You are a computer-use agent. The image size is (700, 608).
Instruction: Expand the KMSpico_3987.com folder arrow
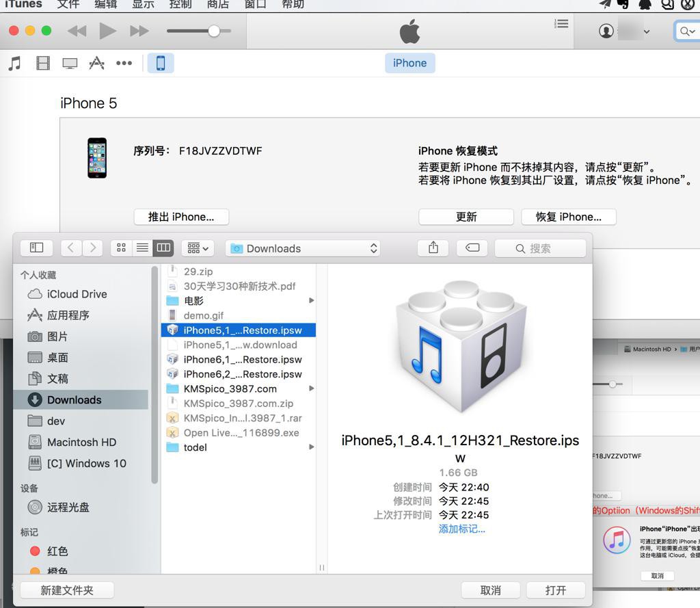coord(311,388)
